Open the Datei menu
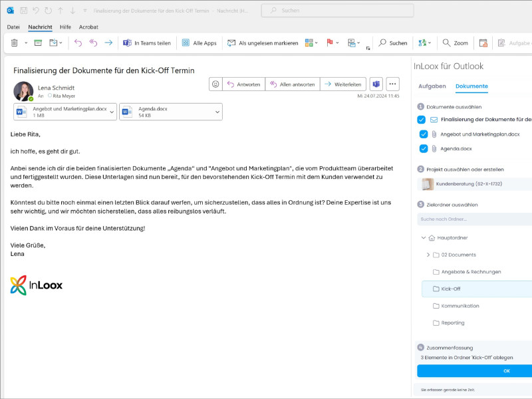Image resolution: width=532 pixels, height=399 pixels. pyautogui.click(x=13, y=27)
